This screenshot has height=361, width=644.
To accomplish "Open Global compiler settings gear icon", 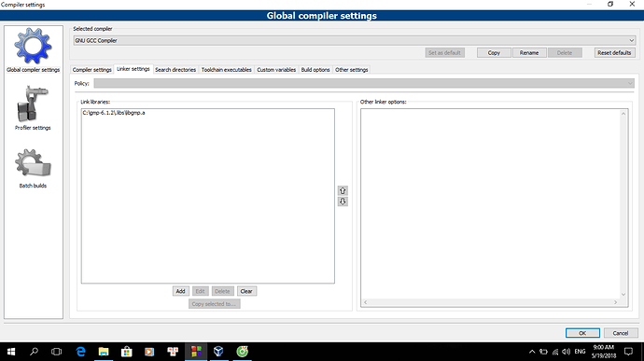I will pyautogui.click(x=33, y=46).
